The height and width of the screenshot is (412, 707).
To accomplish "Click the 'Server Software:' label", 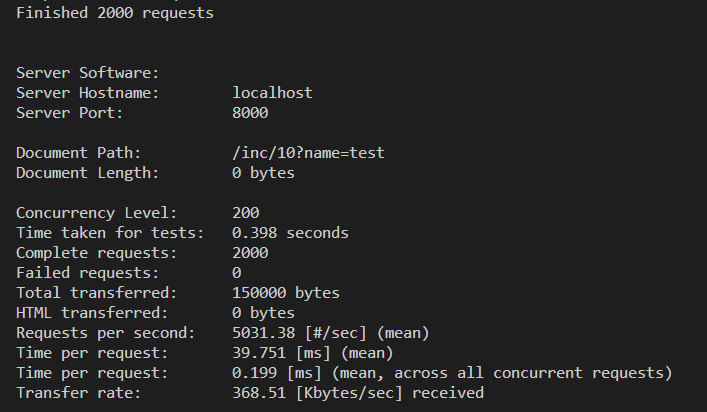I will [88, 73].
